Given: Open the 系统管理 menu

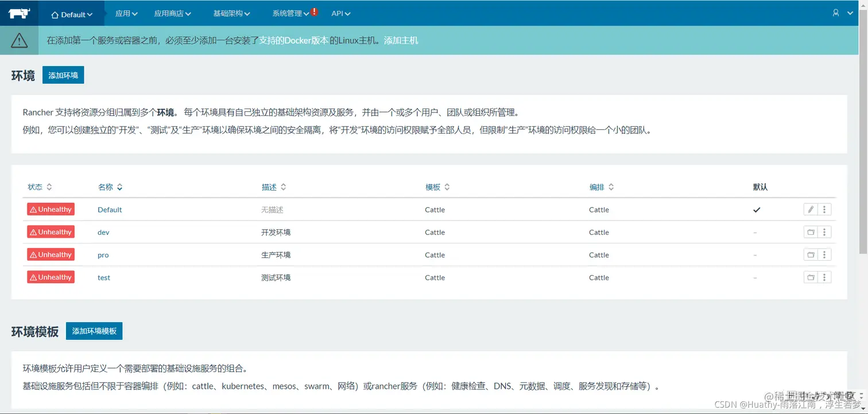Looking at the screenshot, I should pyautogui.click(x=290, y=13).
